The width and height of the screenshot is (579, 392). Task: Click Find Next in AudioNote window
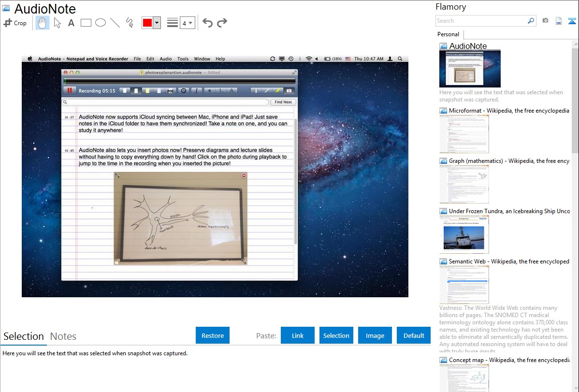coord(283,102)
